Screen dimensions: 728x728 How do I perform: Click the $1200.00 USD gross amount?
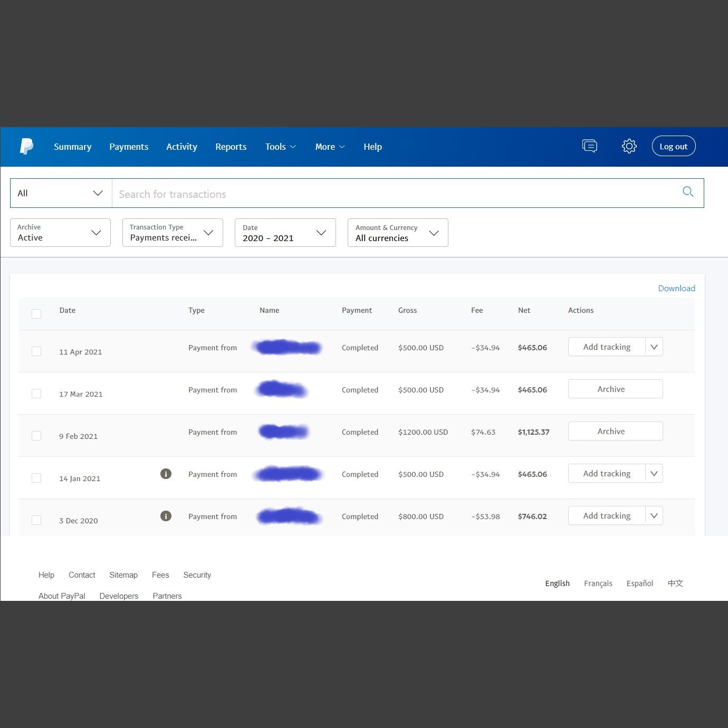(423, 432)
